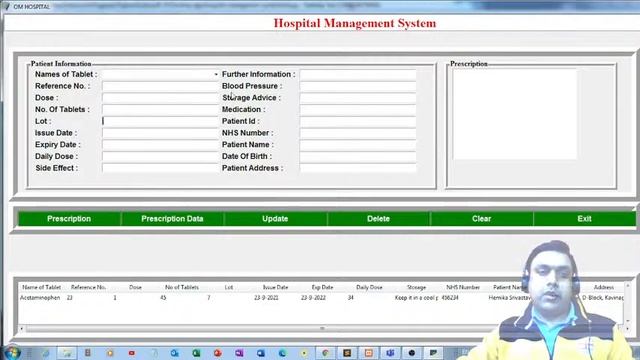Open Word from the taskbar
The height and width of the screenshot is (360, 640).
click(x=261, y=353)
